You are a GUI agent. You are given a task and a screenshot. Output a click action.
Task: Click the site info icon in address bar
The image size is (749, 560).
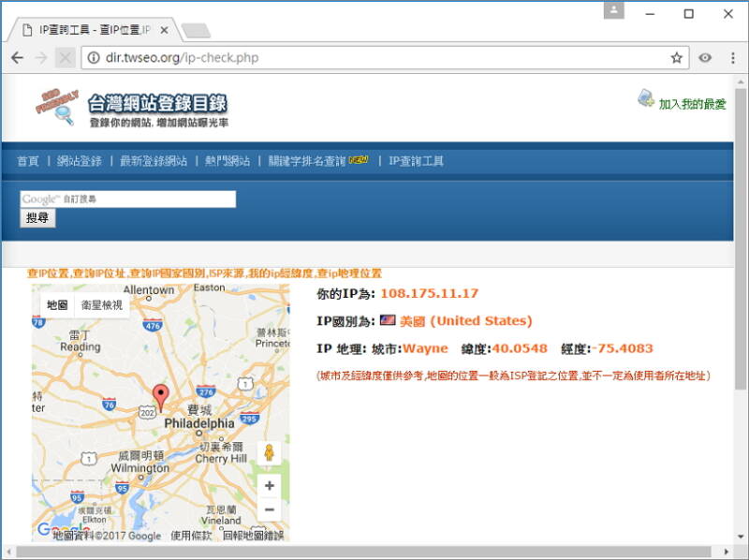(x=94, y=58)
